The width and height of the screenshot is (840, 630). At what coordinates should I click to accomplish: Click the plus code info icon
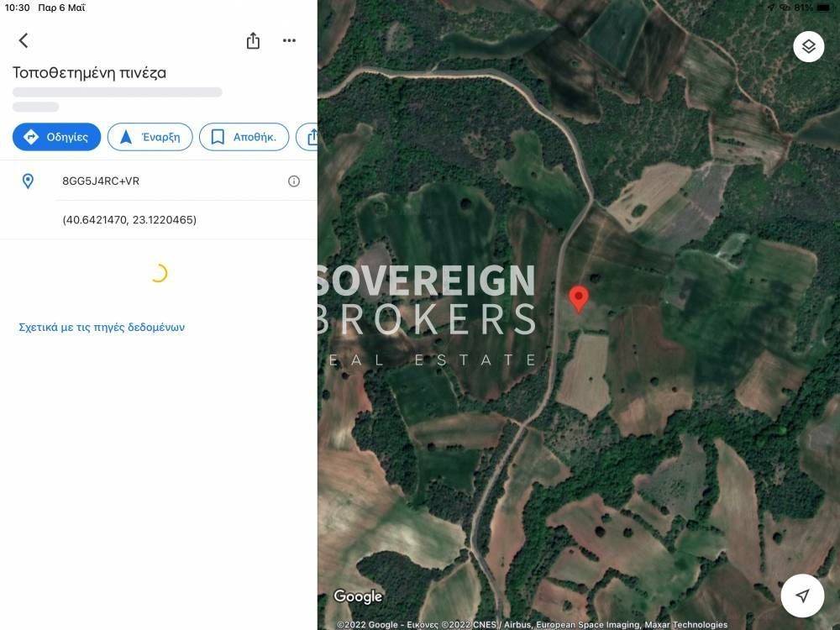click(293, 181)
